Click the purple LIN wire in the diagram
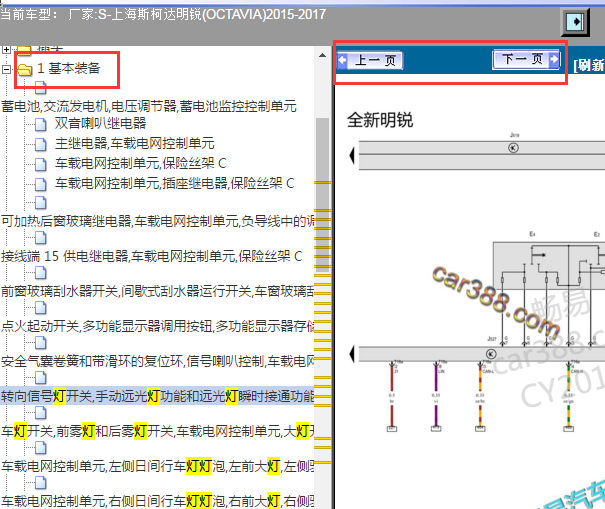The image size is (605, 509). [436, 394]
